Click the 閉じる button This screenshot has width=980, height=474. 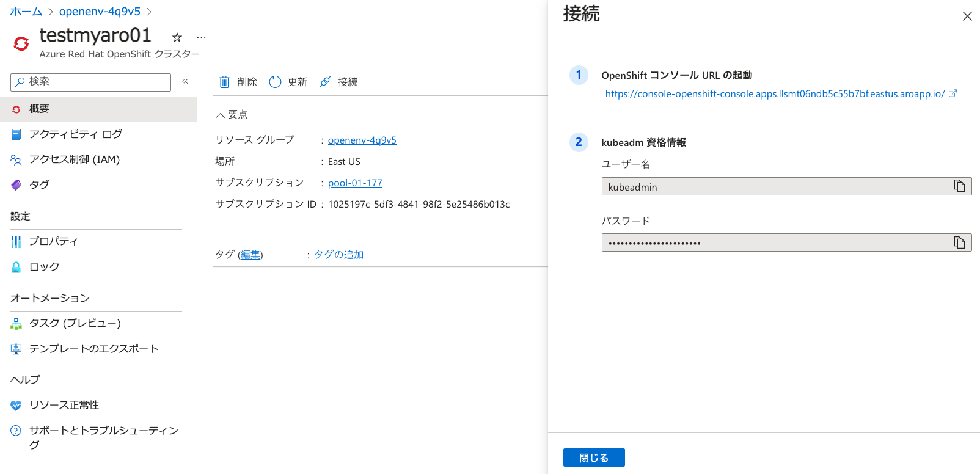[x=594, y=458]
